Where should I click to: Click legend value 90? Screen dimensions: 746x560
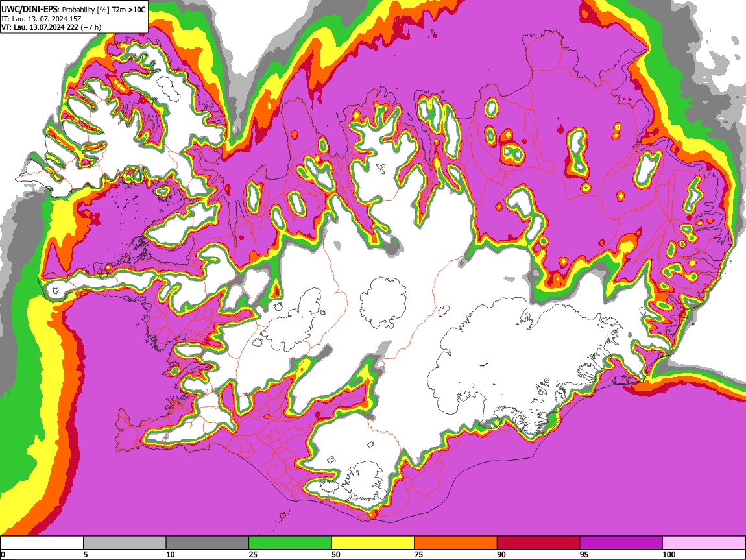point(502,554)
